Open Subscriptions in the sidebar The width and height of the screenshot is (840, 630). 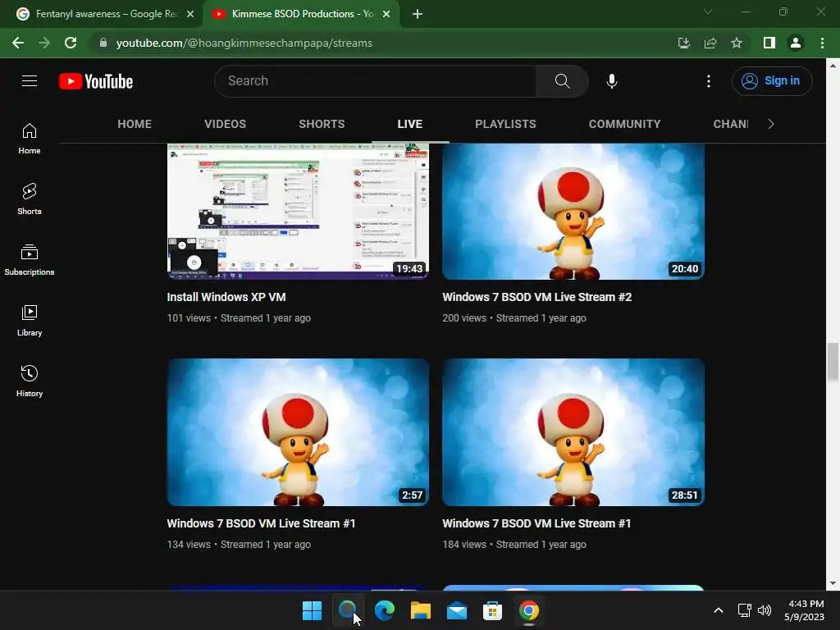[30, 260]
